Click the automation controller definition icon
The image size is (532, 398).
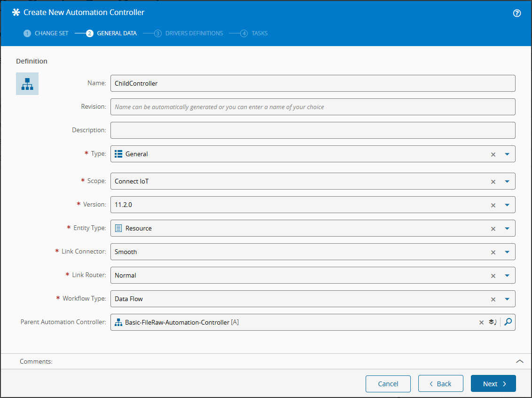(x=27, y=84)
